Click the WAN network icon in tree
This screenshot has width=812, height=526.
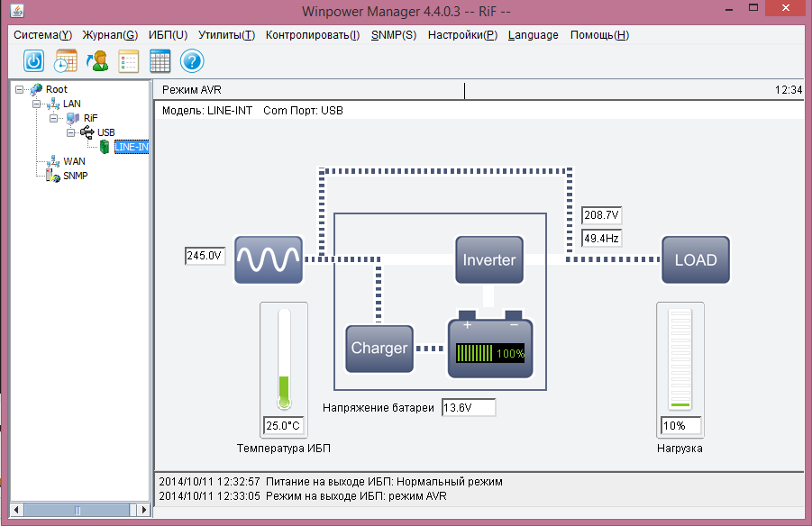(53, 161)
